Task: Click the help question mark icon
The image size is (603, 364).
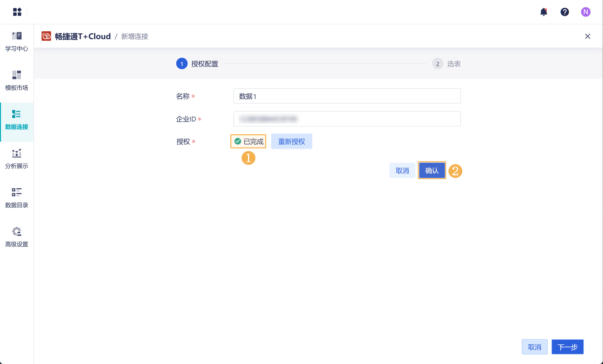Action: click(x=565, y=12)
